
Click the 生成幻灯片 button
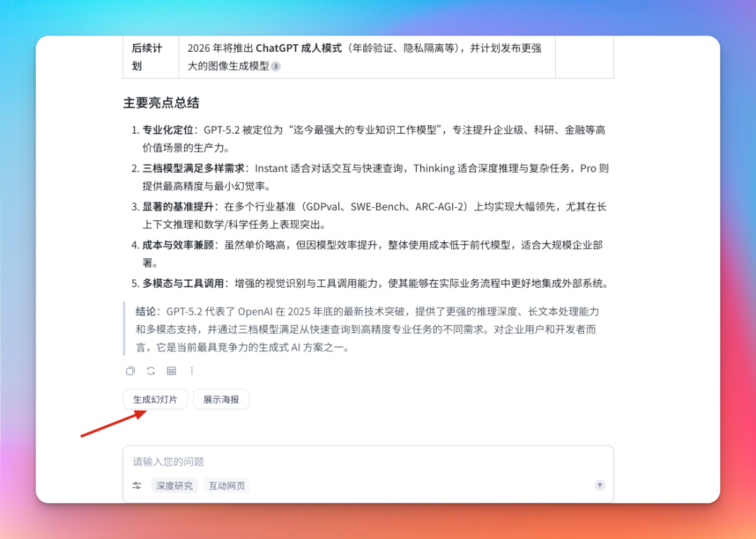tap(155, 399)
